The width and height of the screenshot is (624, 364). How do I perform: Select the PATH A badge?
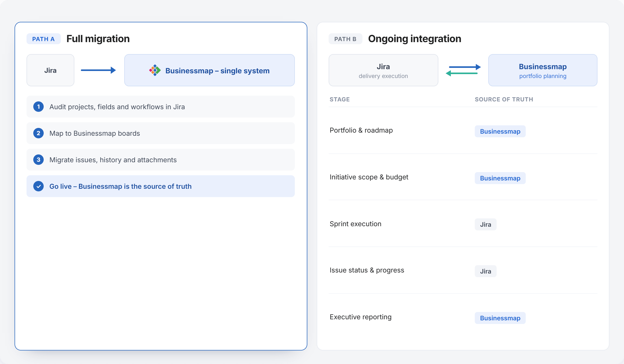click(x=43, y=39)
